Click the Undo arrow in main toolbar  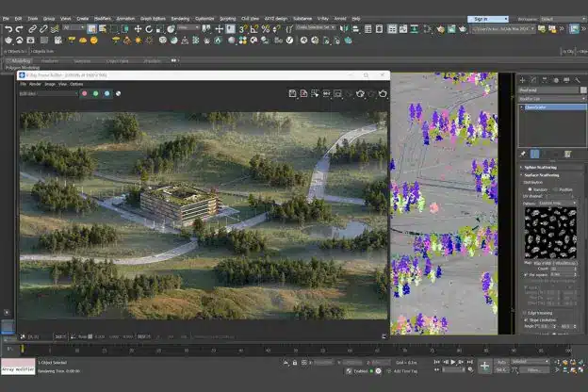[8, 29]
